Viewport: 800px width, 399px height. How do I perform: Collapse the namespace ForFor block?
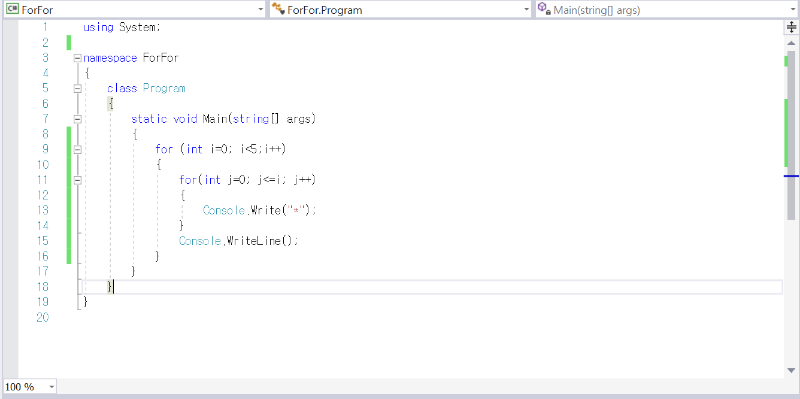(78, 58)
